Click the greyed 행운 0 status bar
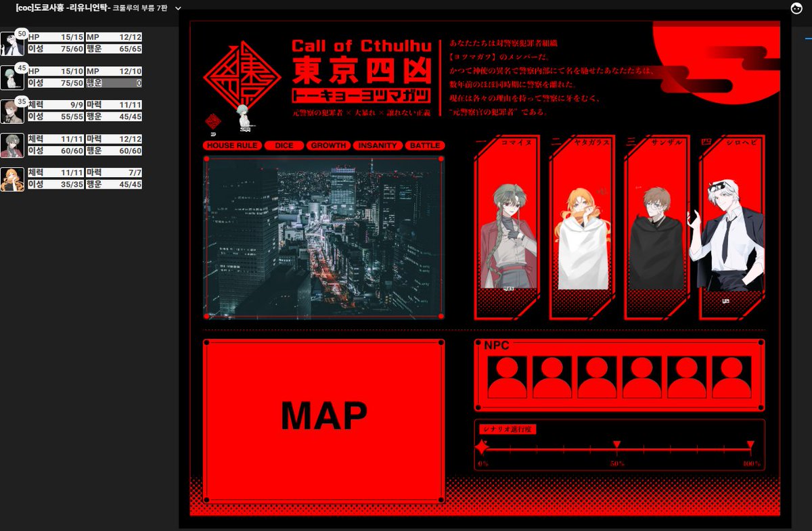 (x=114, y=83)
